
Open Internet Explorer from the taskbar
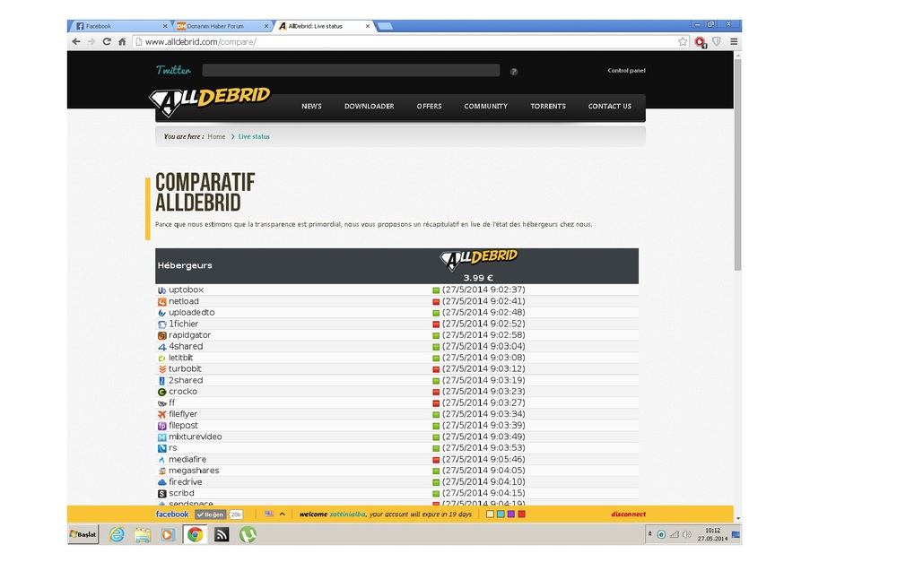point(117,535)
